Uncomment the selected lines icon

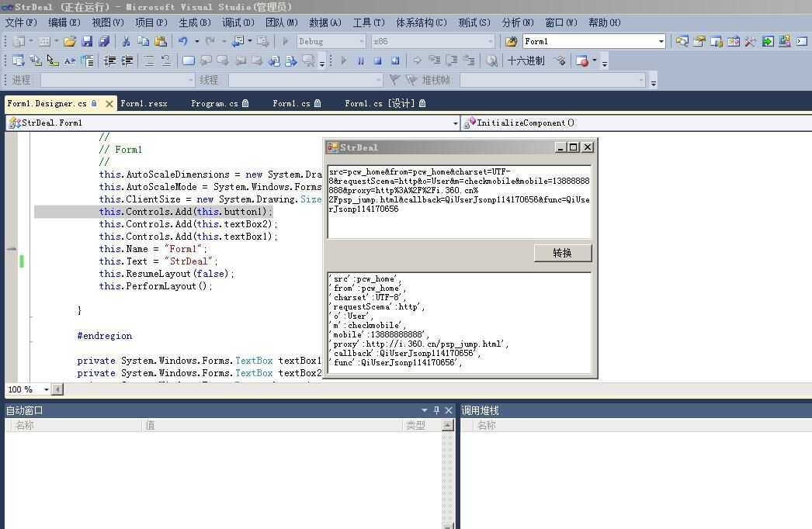pyautogui.click(x=166, y=61)
